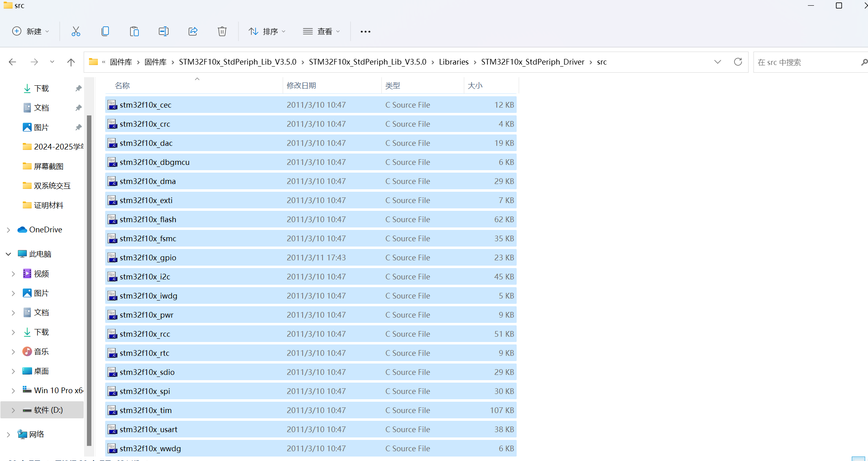Click the stm32f10x_spi file icon

(113, 391)
